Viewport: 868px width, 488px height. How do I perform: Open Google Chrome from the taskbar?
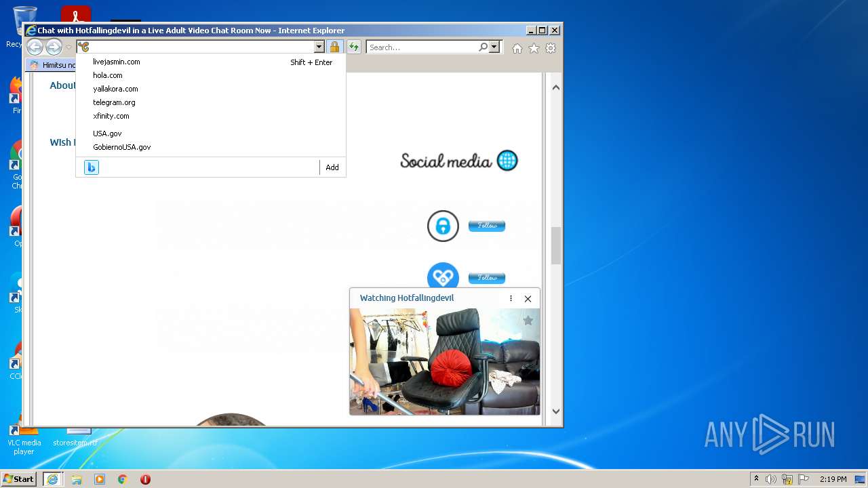point(123,479)
